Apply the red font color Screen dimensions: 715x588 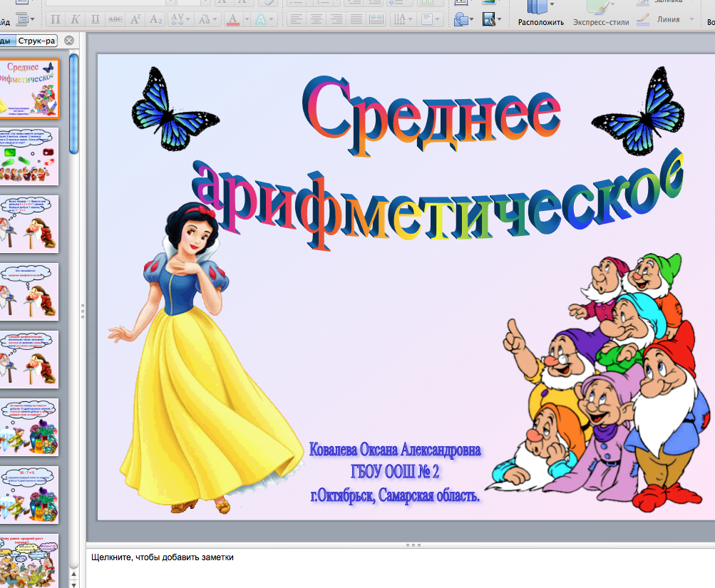233,20
